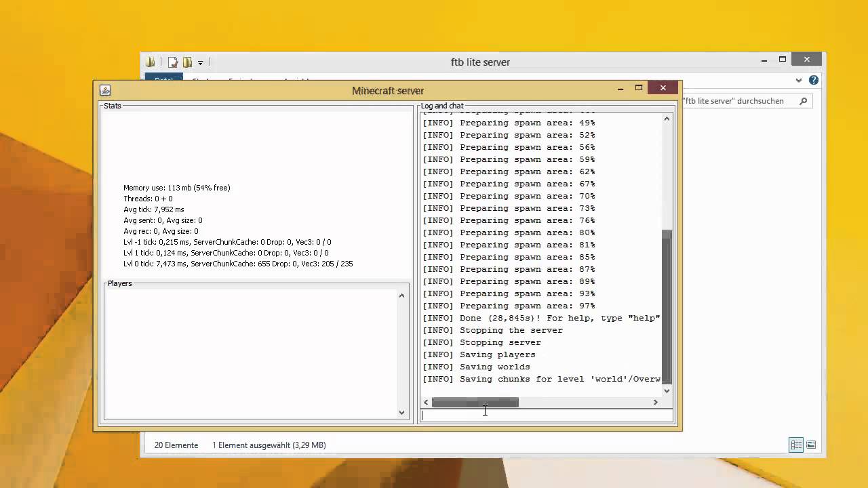This screenshot has width=868, height=488.
Task: Click the "ftb lite server" Explorer window title
Action: [x=480, y=62]
